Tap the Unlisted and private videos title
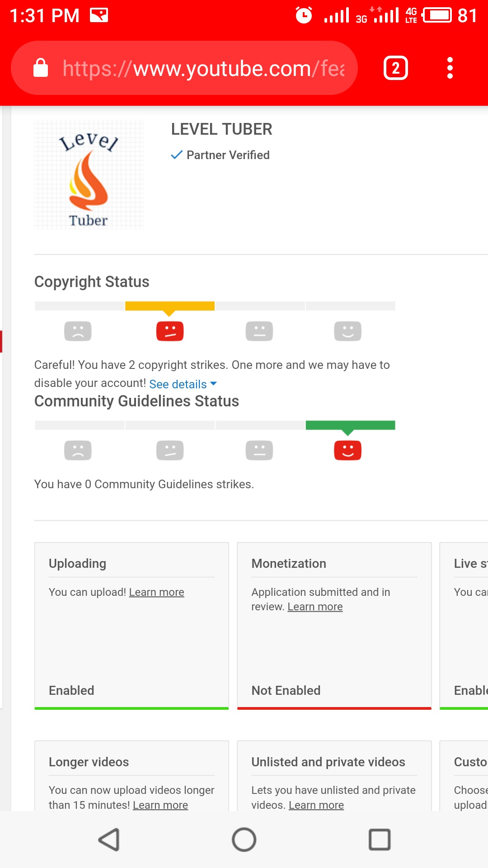 [x=328, y=762]
